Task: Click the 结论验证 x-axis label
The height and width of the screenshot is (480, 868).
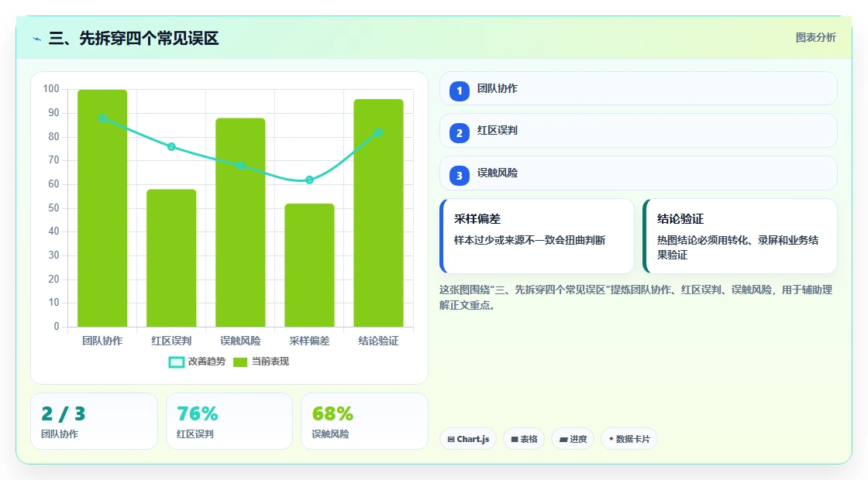Action: (x=379, y=341)
